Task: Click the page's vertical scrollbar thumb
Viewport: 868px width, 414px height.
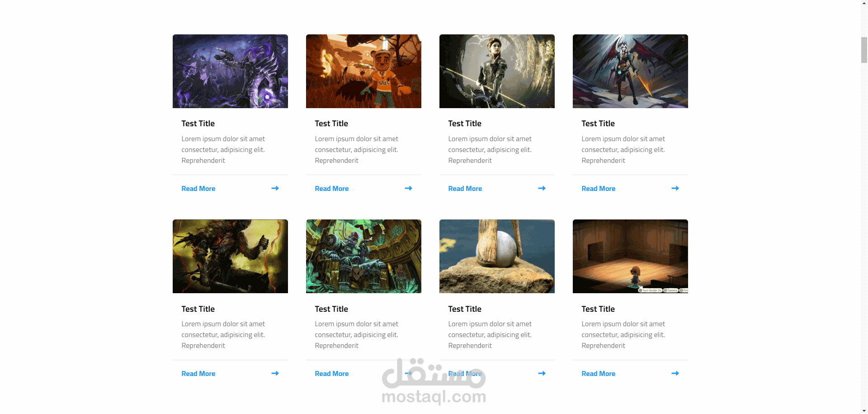Action: coord(864,50)
